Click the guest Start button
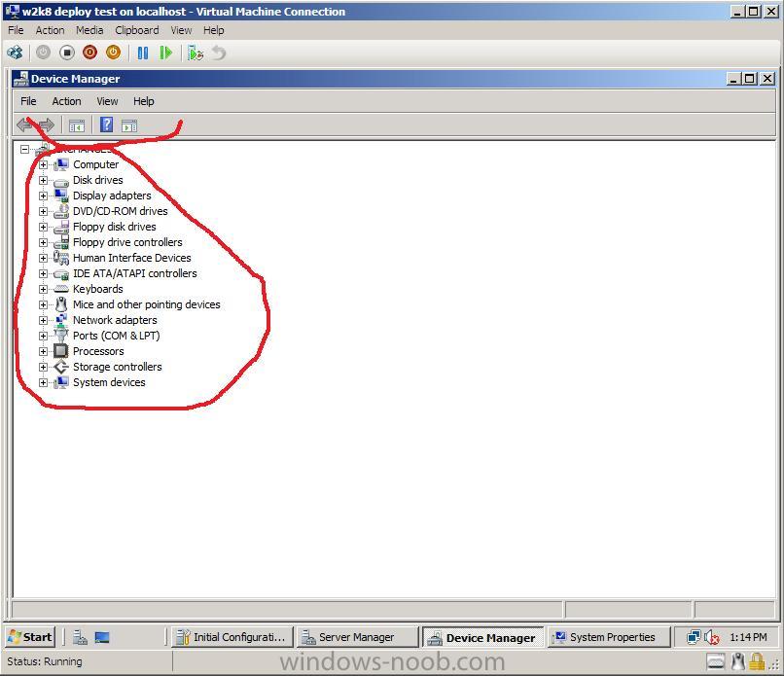 (x=30, y=637)
